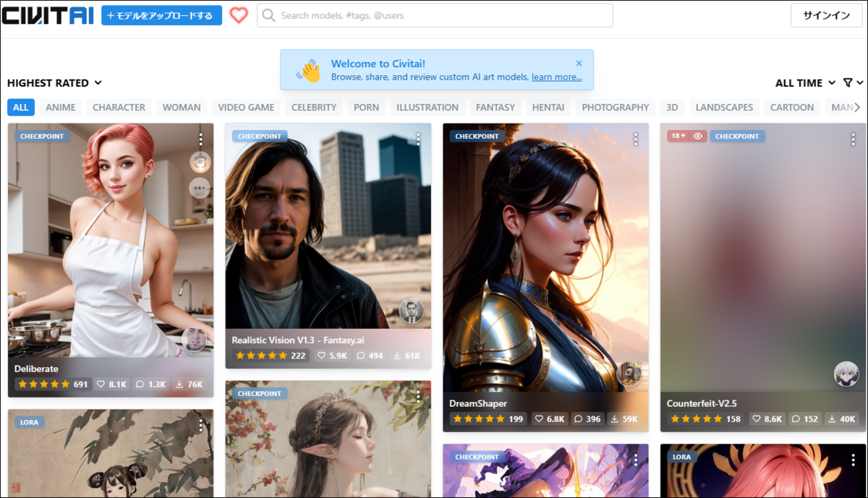Click creator avatar on DreamShaper card

(x=629, y=374)
